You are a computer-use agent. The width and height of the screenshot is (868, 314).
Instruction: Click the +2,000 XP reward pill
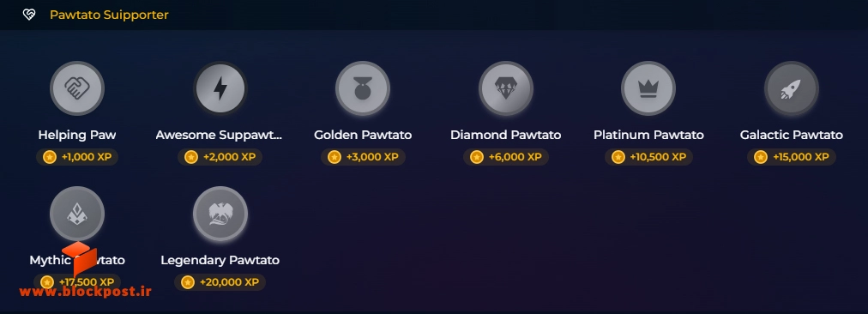220,157
